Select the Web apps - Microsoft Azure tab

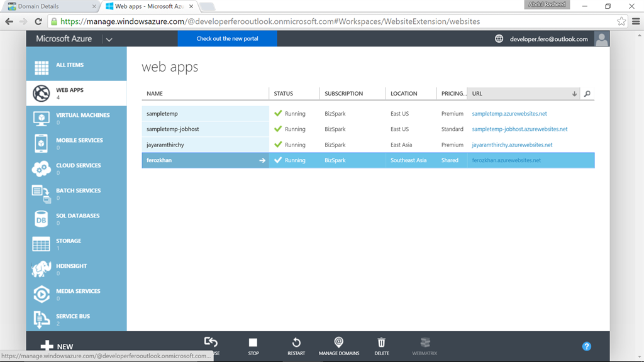148,6
